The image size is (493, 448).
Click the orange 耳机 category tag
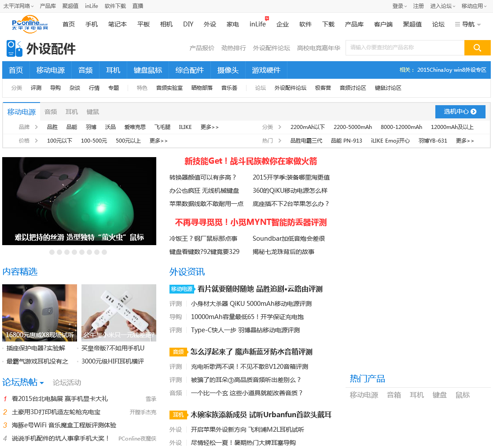point(178,415)
